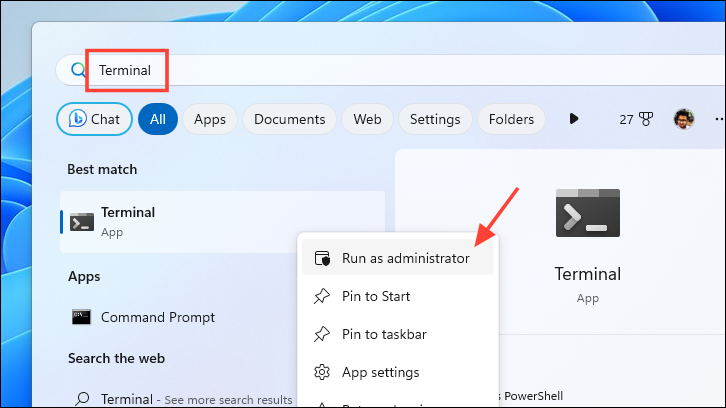The width and height of the screenshot is (726, 408).
Task: Click the pin icon beside Pin to taskbar
Action: [x=322, y=334]
